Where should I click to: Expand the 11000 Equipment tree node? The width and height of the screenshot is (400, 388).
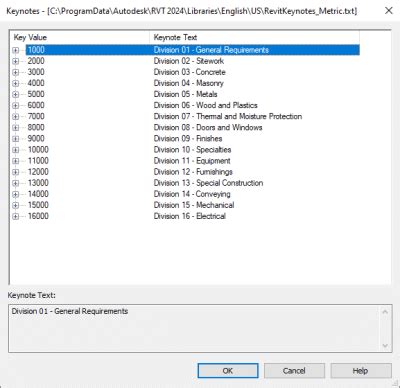pos(15,161)
